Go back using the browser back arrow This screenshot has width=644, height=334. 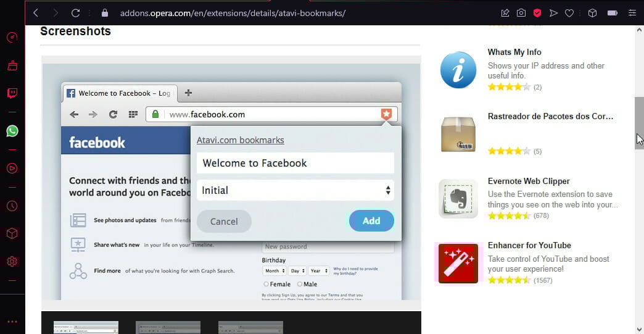coord(36,13)
